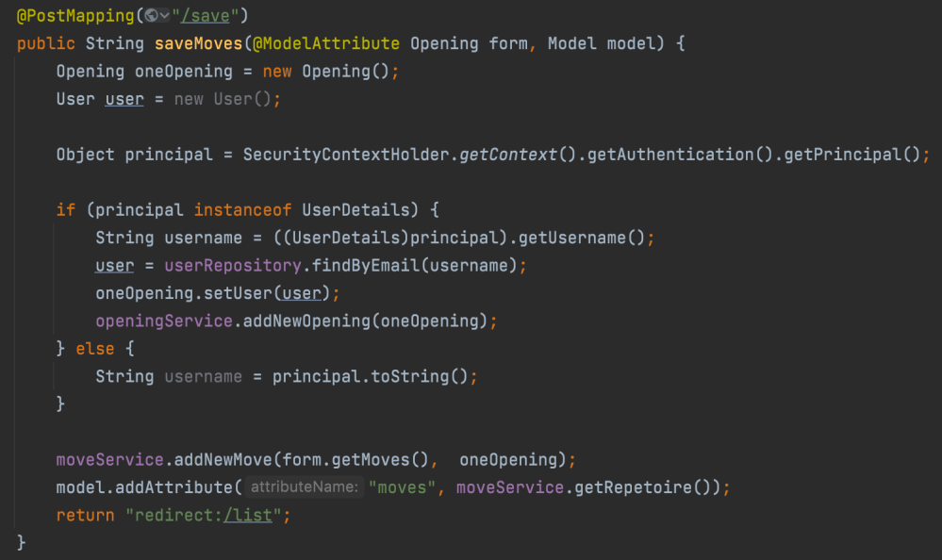Click the attributeName parameter hint

coord(305,487)
